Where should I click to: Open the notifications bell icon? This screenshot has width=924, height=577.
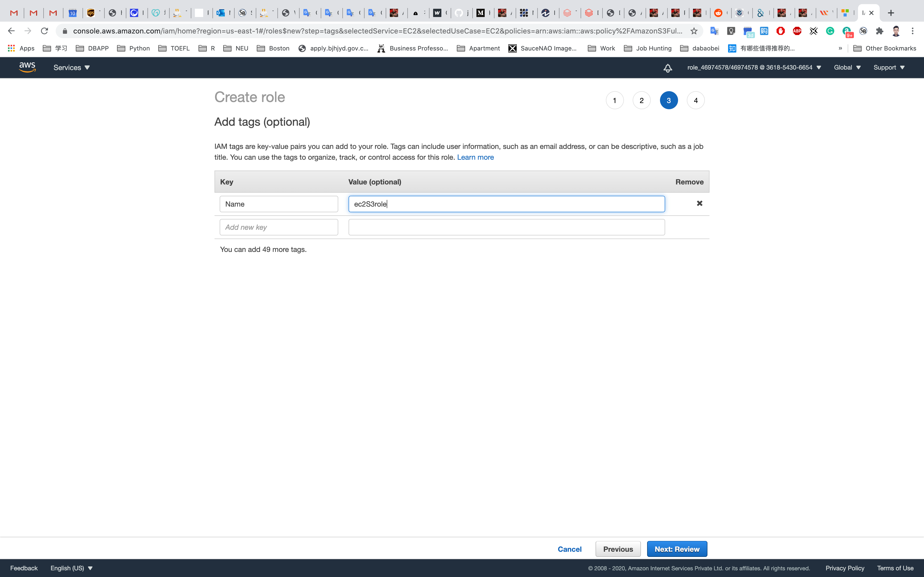pos(667,68)
